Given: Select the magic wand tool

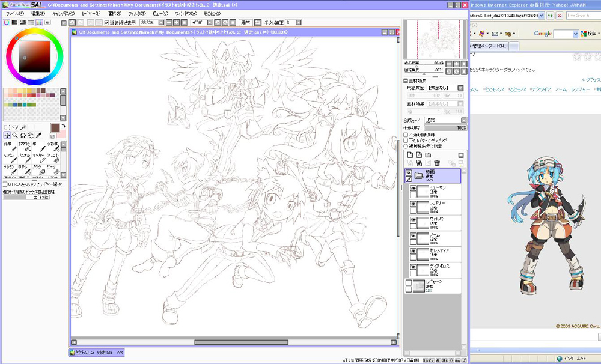Looking at the screenshot, I should pyautogui.click(x=23, y=127).
